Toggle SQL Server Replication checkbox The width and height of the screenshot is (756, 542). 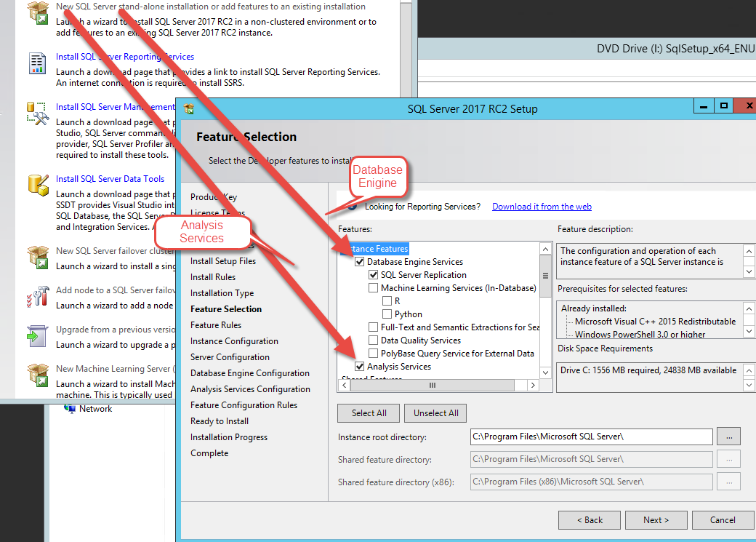[373, 275]
